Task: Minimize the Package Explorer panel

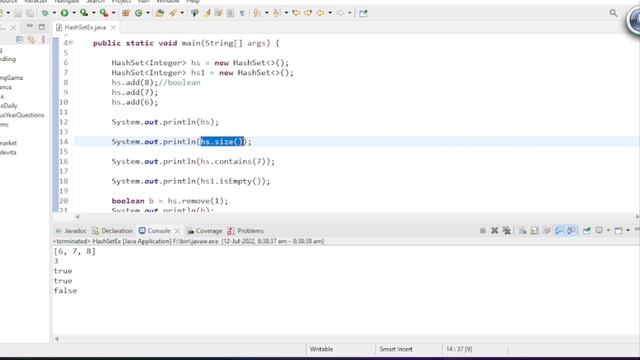Action: pyautogui.click(x=29, y=27)
